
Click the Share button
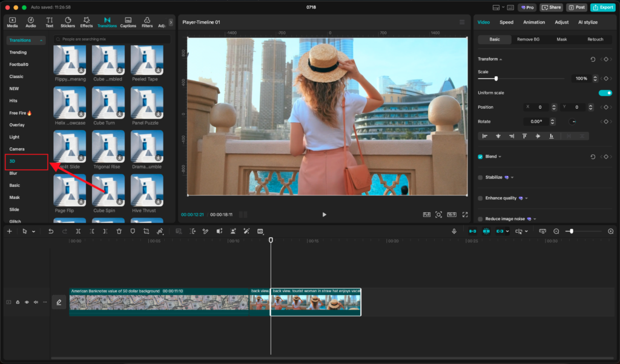(x=551, y=7)
